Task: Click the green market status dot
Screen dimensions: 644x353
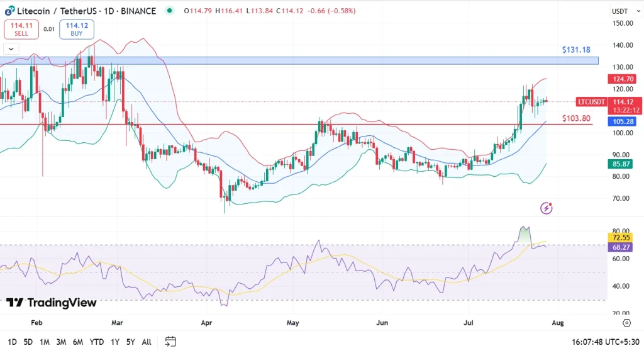Action: tap(170, 11)
